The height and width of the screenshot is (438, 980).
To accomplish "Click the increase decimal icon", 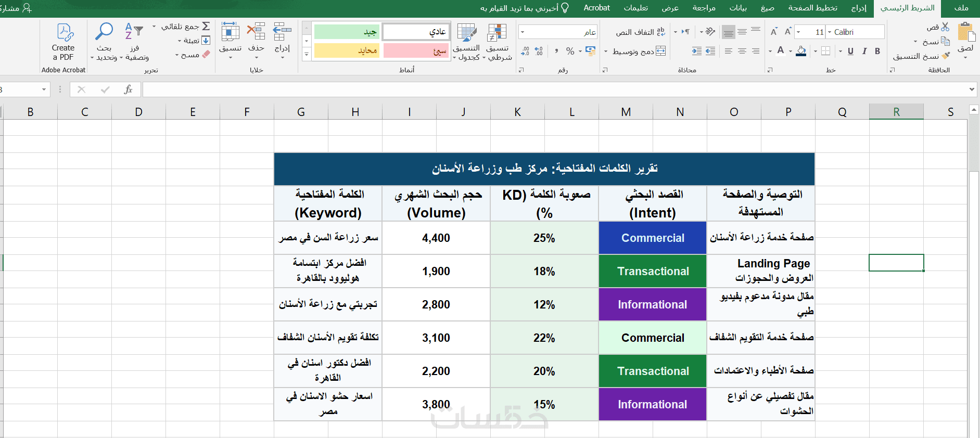I will click(x=539, y=51).
